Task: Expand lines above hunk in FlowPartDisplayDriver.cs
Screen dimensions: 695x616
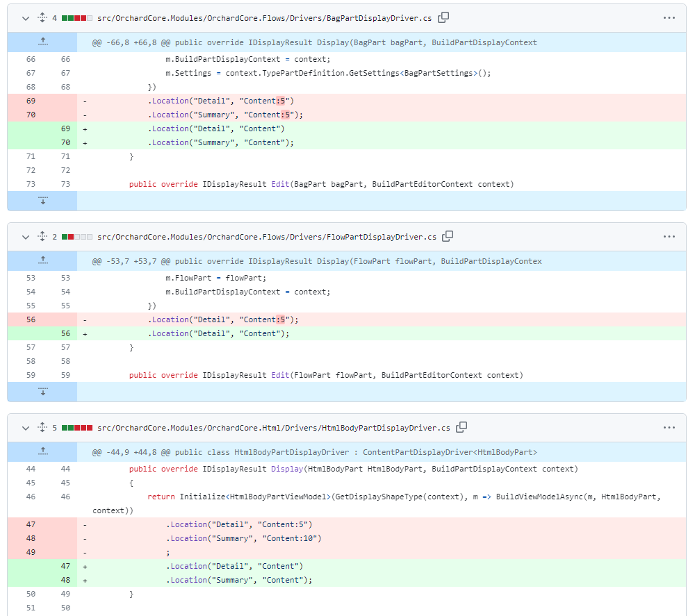Action: tap(42, 261)
